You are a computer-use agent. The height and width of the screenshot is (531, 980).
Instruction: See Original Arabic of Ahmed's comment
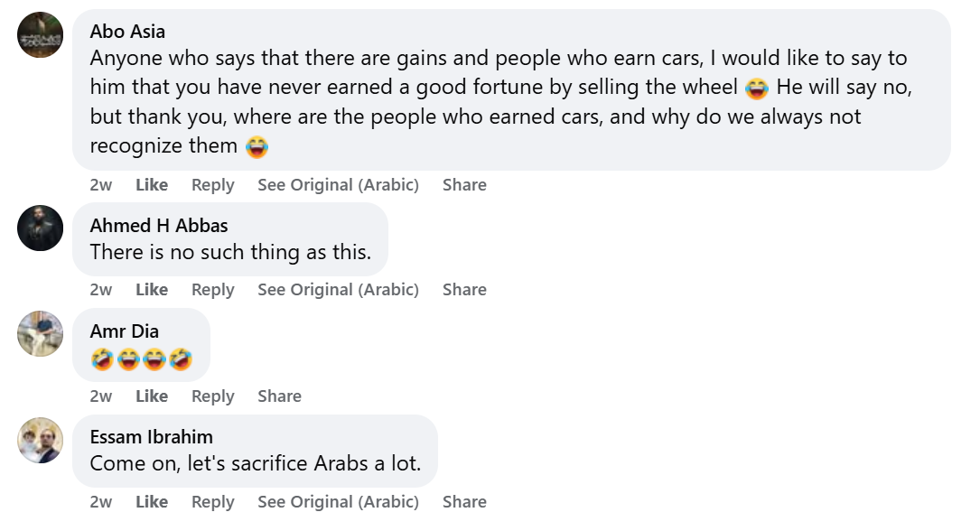338,290
